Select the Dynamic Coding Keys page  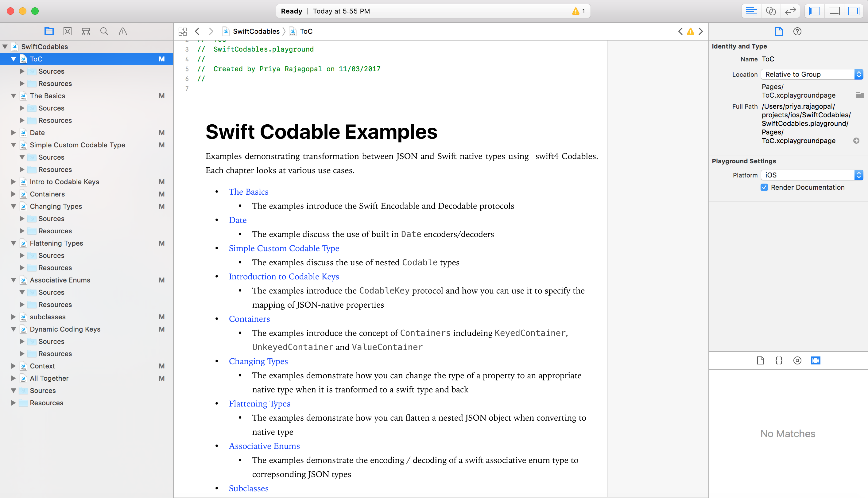point(87,329)
